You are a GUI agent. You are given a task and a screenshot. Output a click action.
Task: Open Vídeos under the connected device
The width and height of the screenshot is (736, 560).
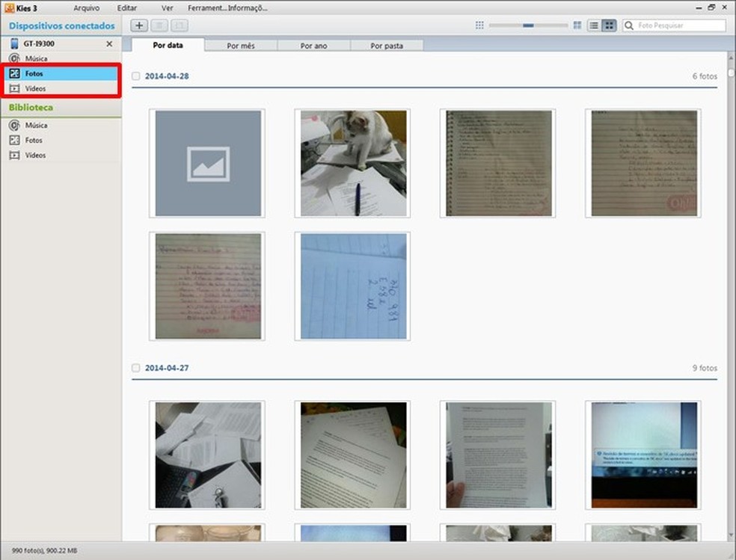tap(35, 88)
